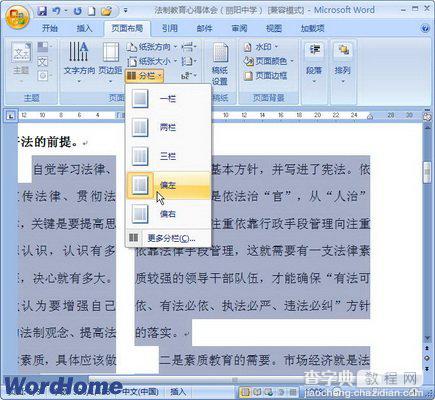Click vertical scrollbar down arrow
Viewport: 435px width, 400px height.
pyautogui.click(x=427, y=338)
